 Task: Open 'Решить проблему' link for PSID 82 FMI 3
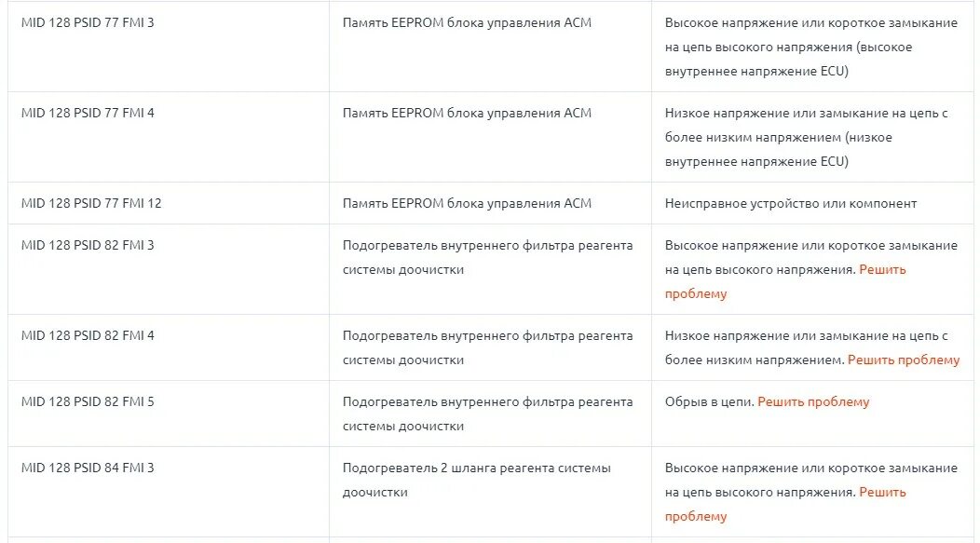click(882, 270)
